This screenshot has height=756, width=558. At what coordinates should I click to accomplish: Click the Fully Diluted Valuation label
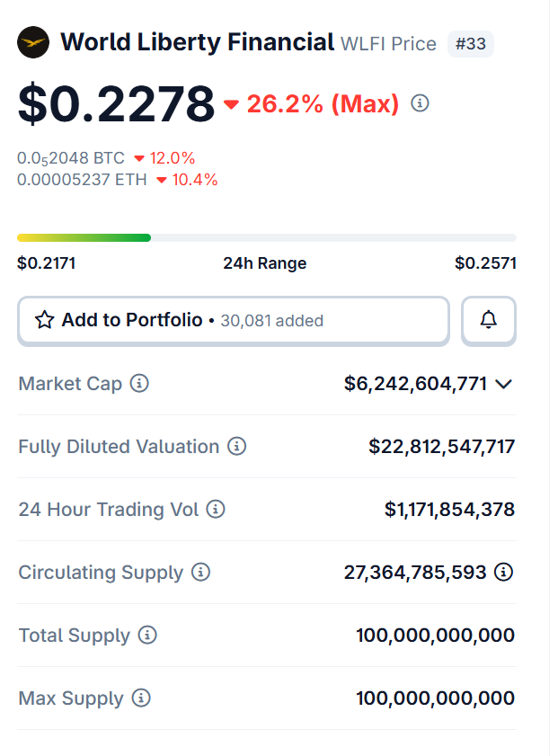click(119, 447)
